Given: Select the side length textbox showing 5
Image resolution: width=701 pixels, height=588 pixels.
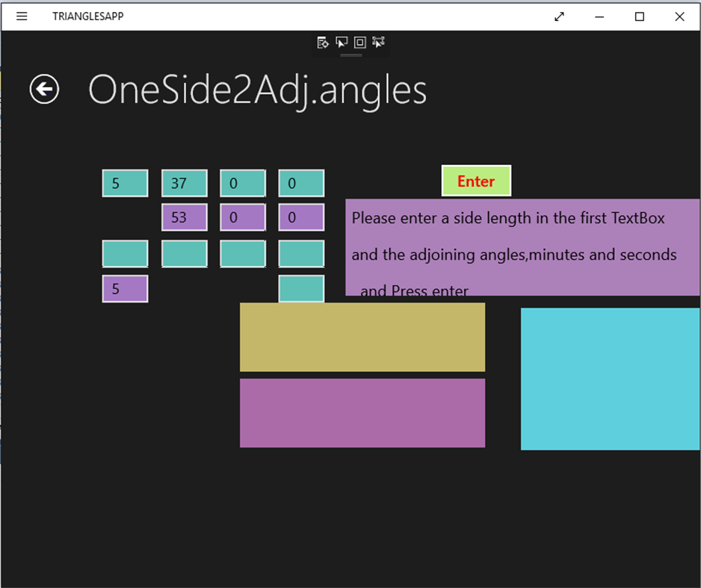Looking at the screenshot, I should coord(125,182).
